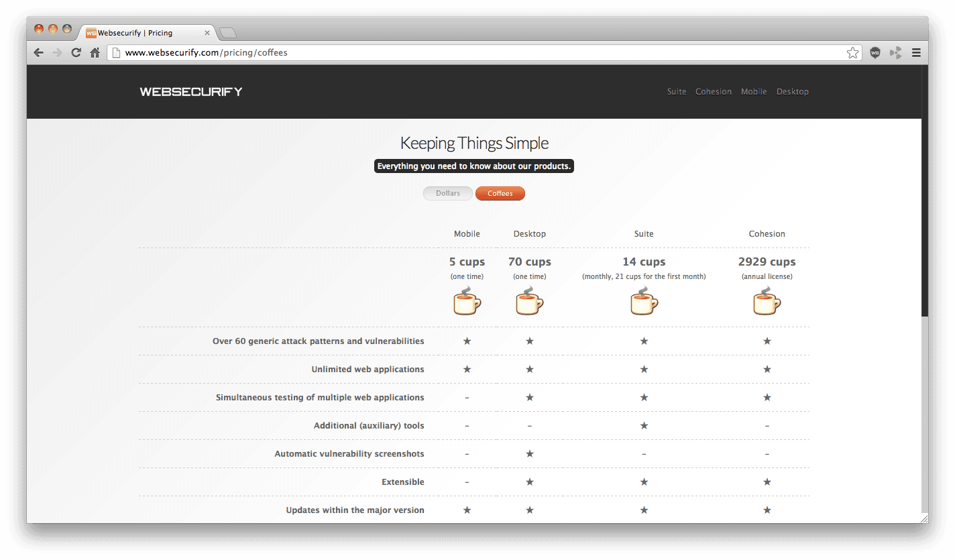The width and height of the screenshot is (955, 560).
Task: Select the Coffees pricing toggle
Action: click(500, 194)
